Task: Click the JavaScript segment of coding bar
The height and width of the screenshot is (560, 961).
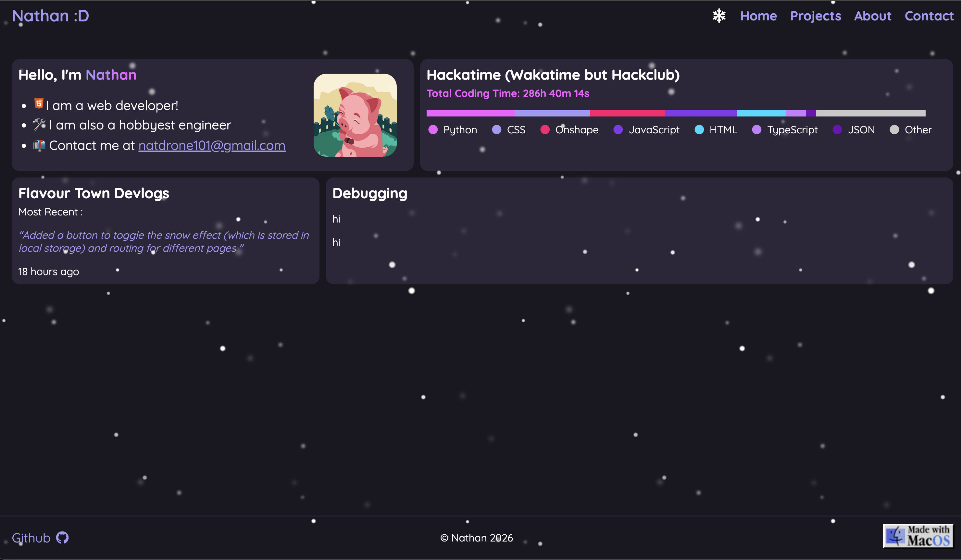Action: click(701, 113)
